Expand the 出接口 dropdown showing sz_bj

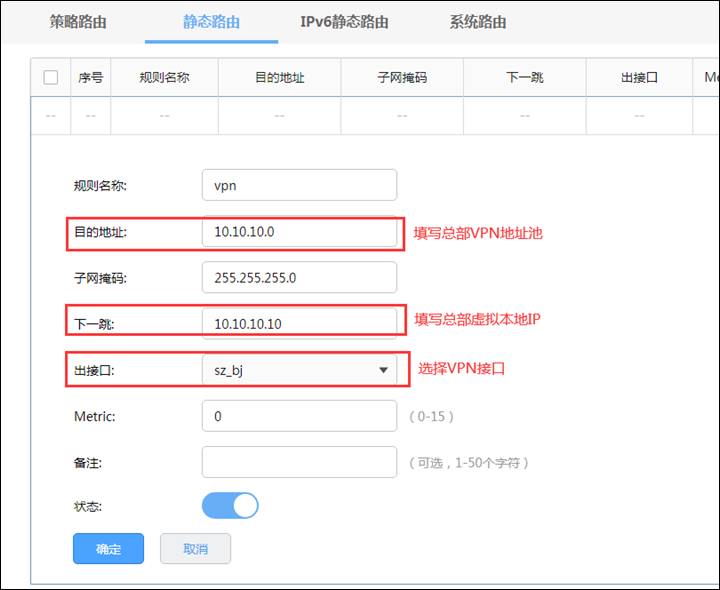299,370
